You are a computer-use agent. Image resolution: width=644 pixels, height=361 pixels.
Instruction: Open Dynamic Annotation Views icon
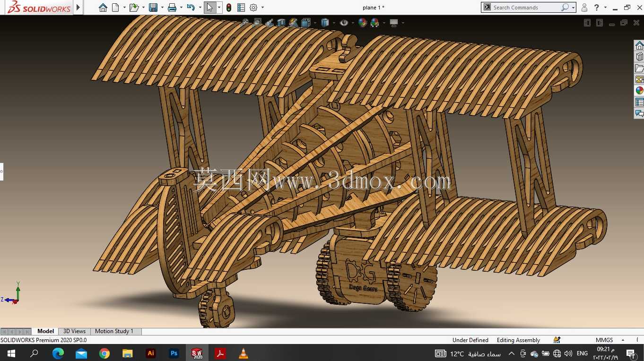(x=294, y=22)
